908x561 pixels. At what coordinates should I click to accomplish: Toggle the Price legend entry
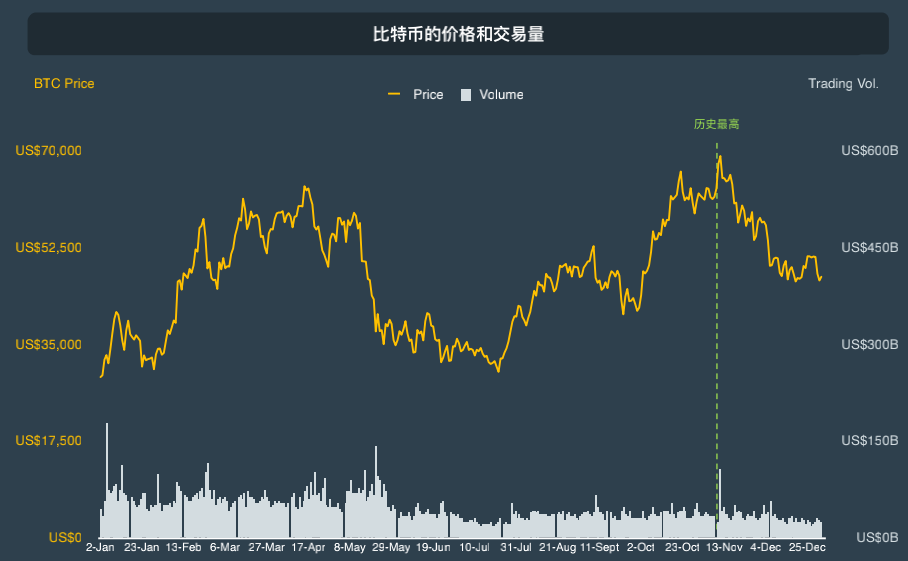click(x=416, y=94)
